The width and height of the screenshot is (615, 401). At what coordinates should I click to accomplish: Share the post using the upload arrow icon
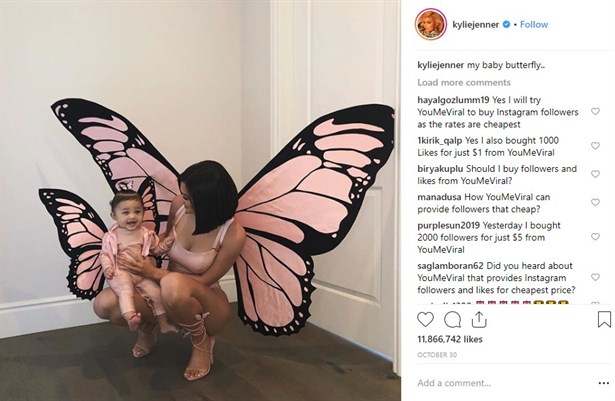[x=479, y=319]
